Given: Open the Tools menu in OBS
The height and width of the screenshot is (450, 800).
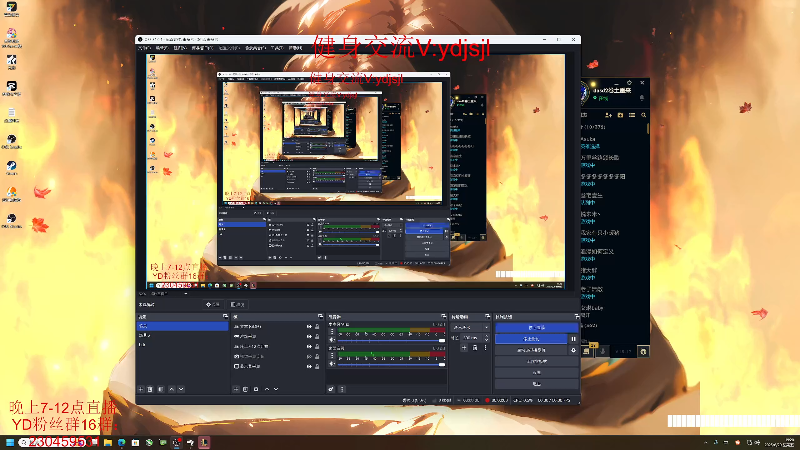Looking at the screenshot, I should [277, 48].
